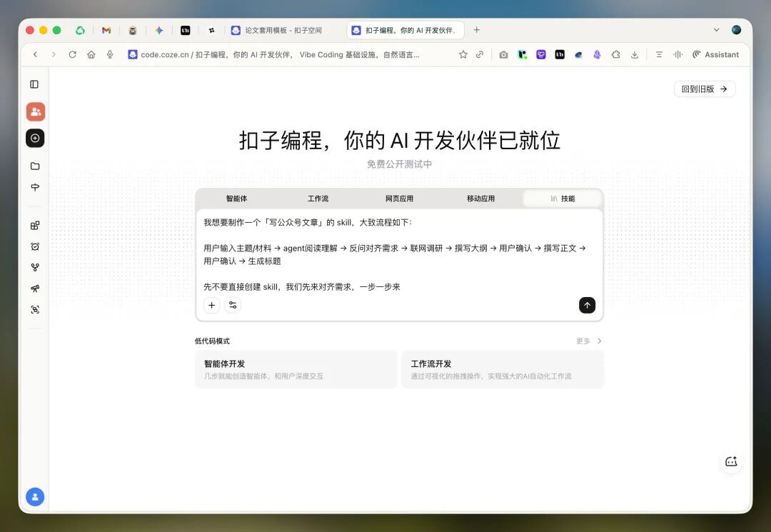771x532 pixels.
Task: Click the scan face icon in sidebar
Action: [x=35, y=310]
